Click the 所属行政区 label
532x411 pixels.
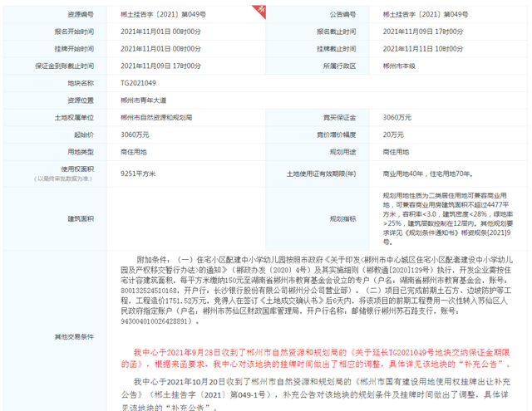pos(340,66)
